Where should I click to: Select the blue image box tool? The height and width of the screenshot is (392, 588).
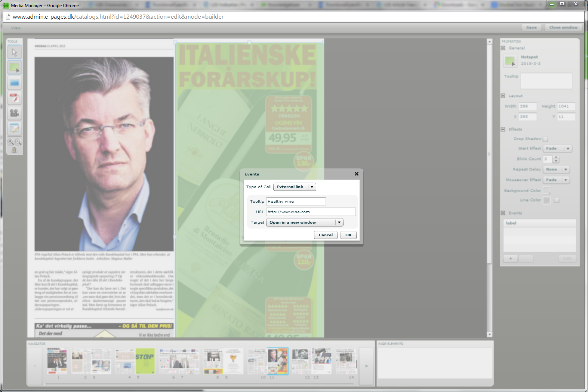15,83
